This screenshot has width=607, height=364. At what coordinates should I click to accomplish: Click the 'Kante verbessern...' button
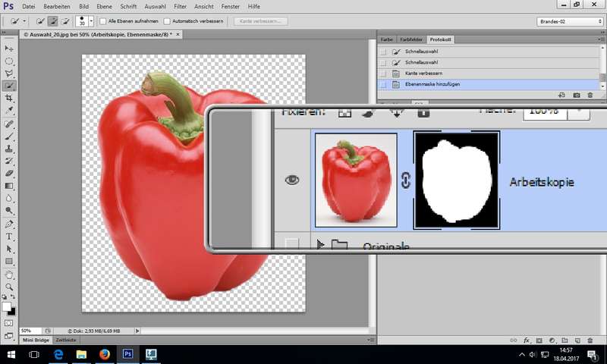[260, 21]
